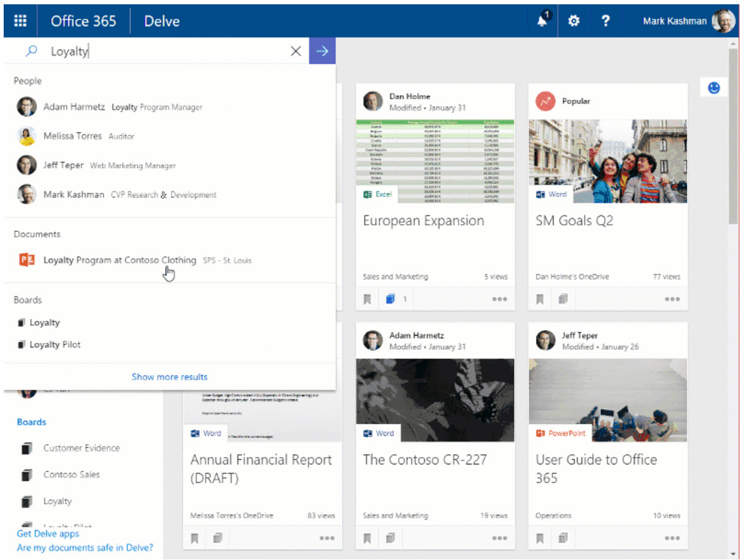The image size is (742, 560).
Task: Open Annual Financial Report (DRAFT) title
Action: 262,469
